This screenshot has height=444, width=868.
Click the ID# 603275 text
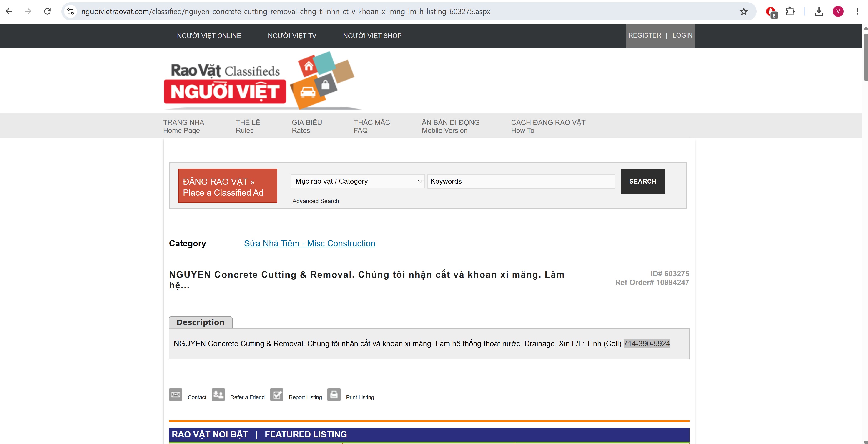tap(670, 274)
